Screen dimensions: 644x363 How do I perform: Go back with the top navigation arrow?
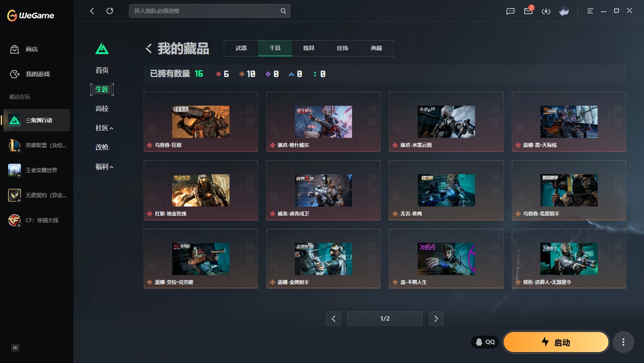tap(92, 11)
